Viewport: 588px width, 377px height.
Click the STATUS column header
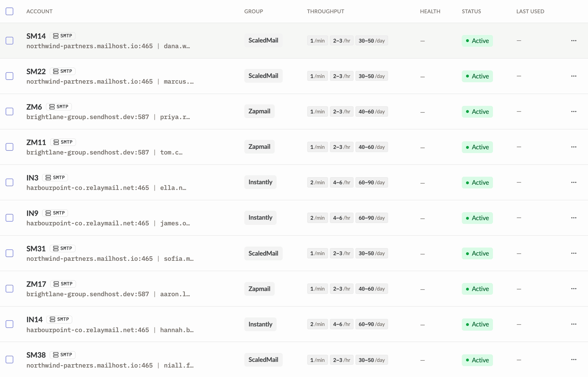click(471, 11)
